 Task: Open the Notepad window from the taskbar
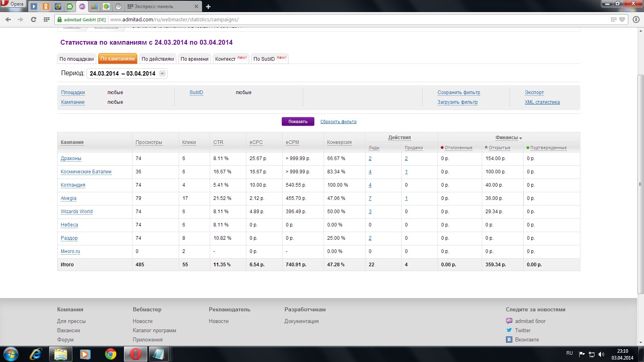[x=159, y=354]
